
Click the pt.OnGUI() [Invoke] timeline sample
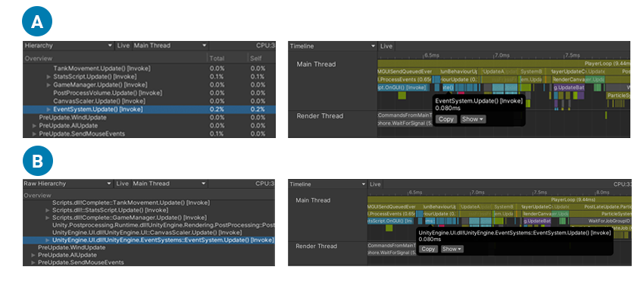point(403,88)
